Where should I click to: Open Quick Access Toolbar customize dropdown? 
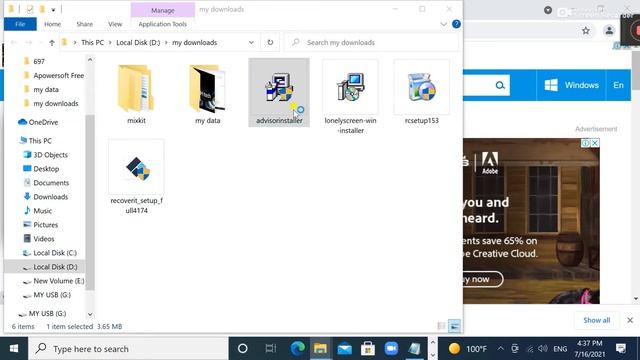click(53, 9)
